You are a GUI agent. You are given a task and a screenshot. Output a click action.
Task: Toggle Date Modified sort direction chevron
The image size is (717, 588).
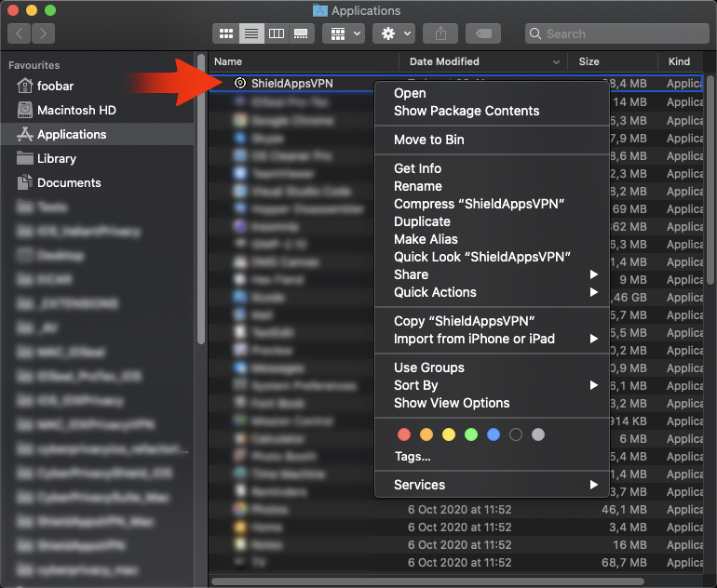click(x=556, y=62)
